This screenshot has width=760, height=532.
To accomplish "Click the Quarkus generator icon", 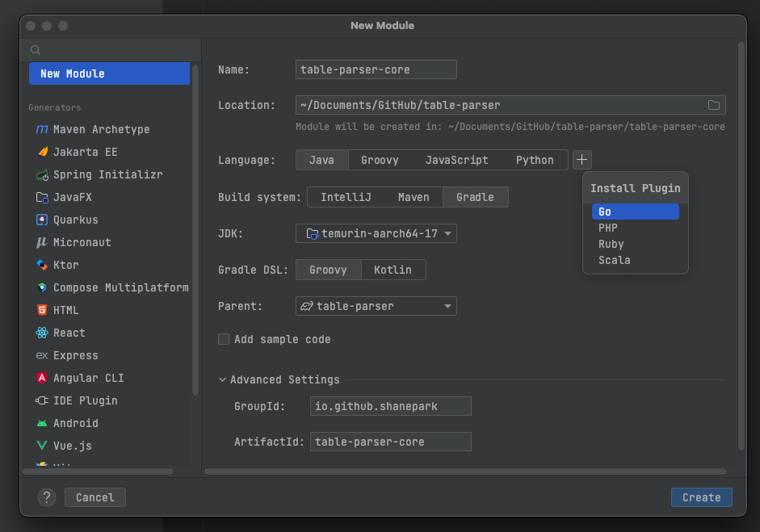I will tap(42, 220).
